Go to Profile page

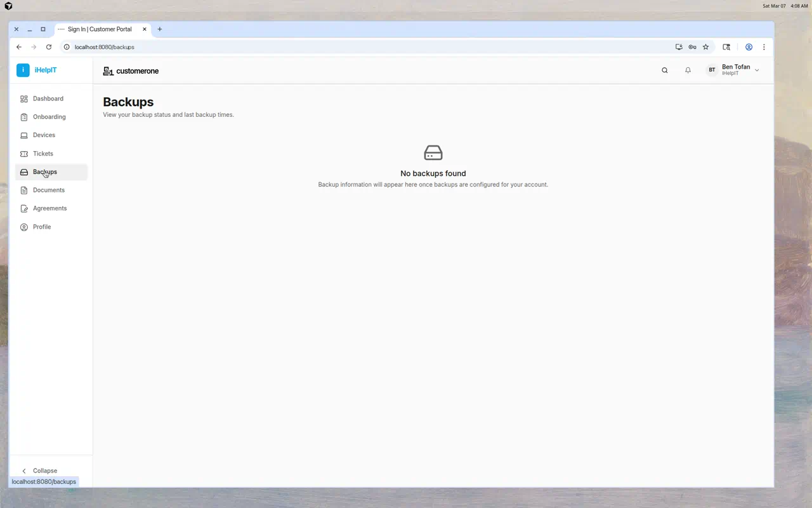point(42,227)
